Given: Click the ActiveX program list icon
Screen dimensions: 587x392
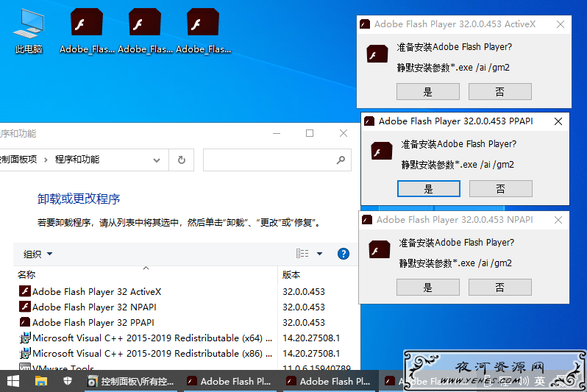Looking at the screenshot, I should 25,291.
